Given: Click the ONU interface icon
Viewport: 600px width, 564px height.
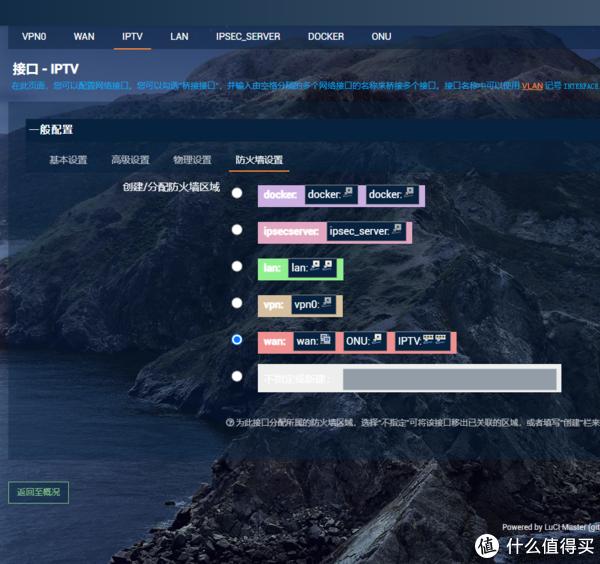Looking at the screenshot, I should point(377,339).
